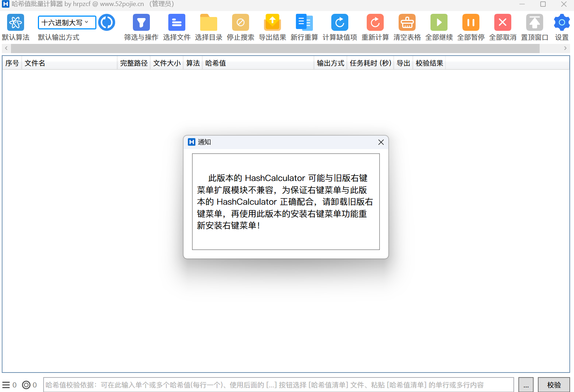
Task: Click the 算法 column header
Action: [193, 63]
